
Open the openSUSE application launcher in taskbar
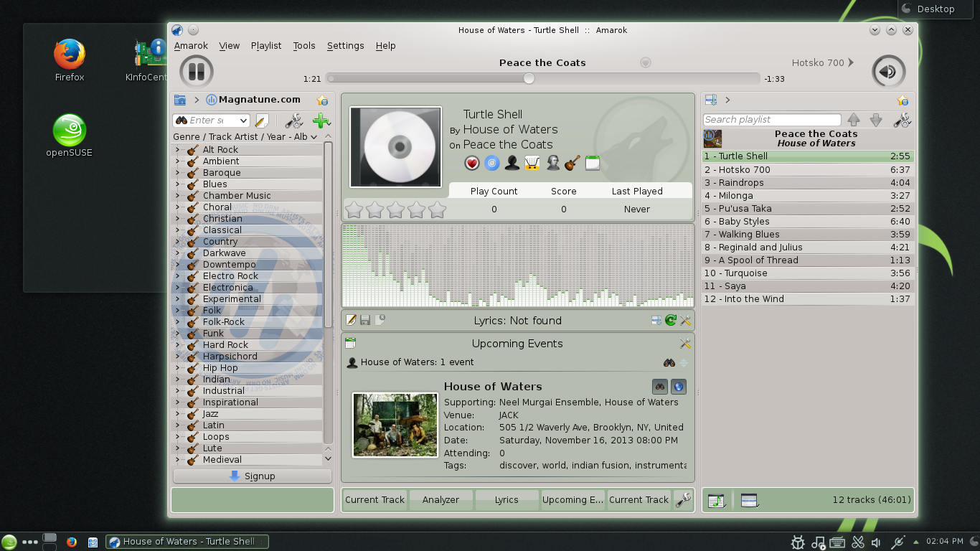[x=9, y=542]
